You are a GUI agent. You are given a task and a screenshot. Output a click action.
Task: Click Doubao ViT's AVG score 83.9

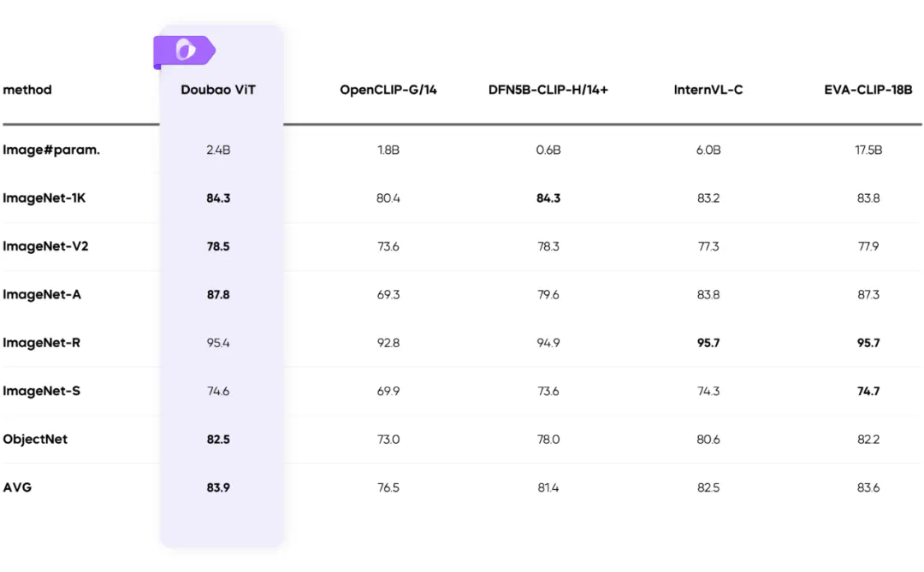[218, 488]
